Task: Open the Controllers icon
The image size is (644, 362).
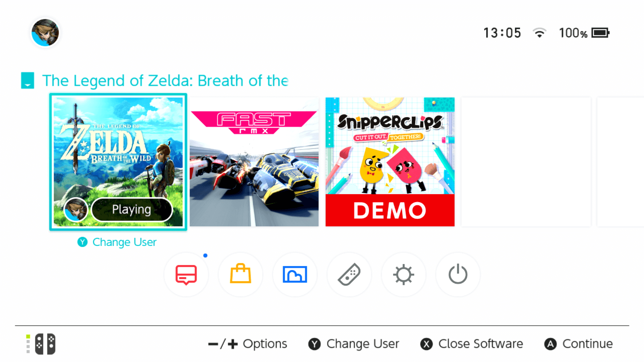Action: [349, 275]
